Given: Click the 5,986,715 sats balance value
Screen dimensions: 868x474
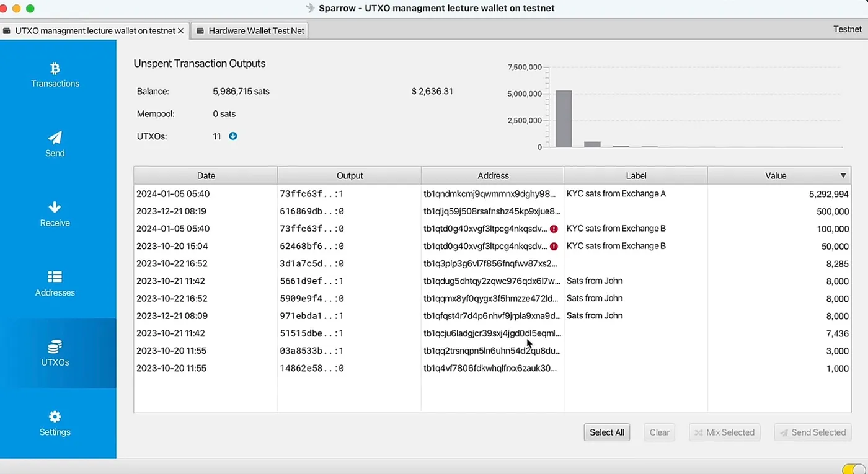Looking at the screenshot, I should point(241,91).
